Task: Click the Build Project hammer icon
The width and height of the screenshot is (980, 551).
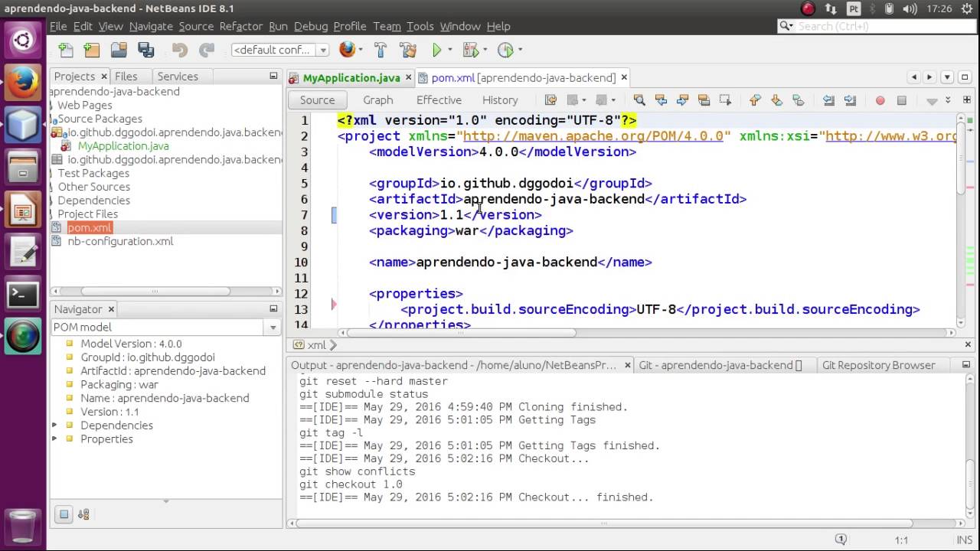Action: click(381, 50)
